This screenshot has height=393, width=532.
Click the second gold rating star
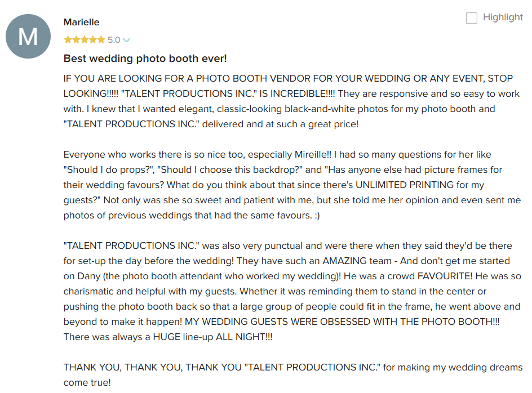[x=76, y=40]
